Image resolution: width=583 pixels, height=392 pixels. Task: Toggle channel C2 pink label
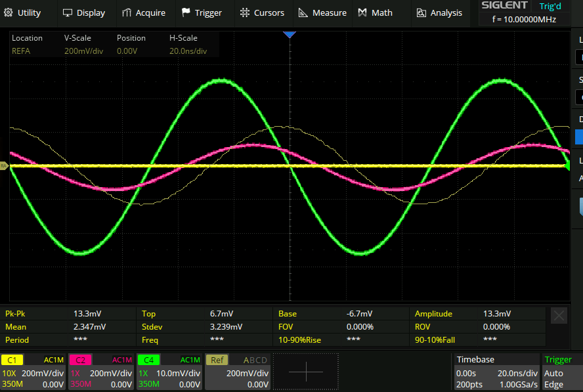pos(80,360)
